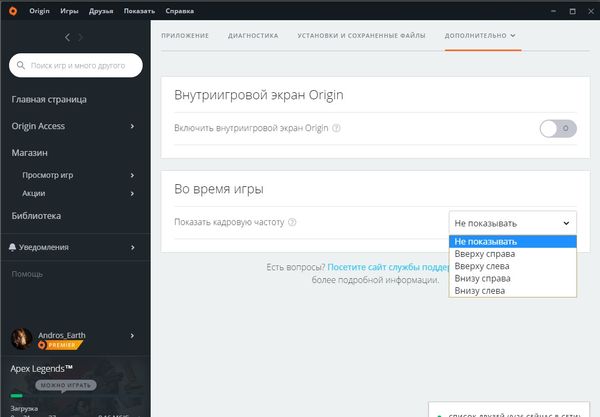Choose Вверху слева option
The image size is (600, 417).
[x=513, y=266]
